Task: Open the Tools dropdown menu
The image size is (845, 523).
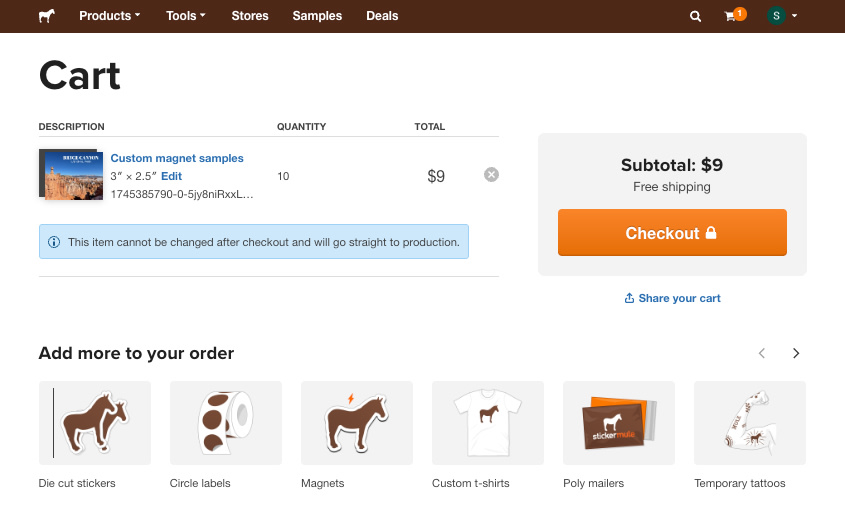Action: pyautogui.click(x=185, y=16)
